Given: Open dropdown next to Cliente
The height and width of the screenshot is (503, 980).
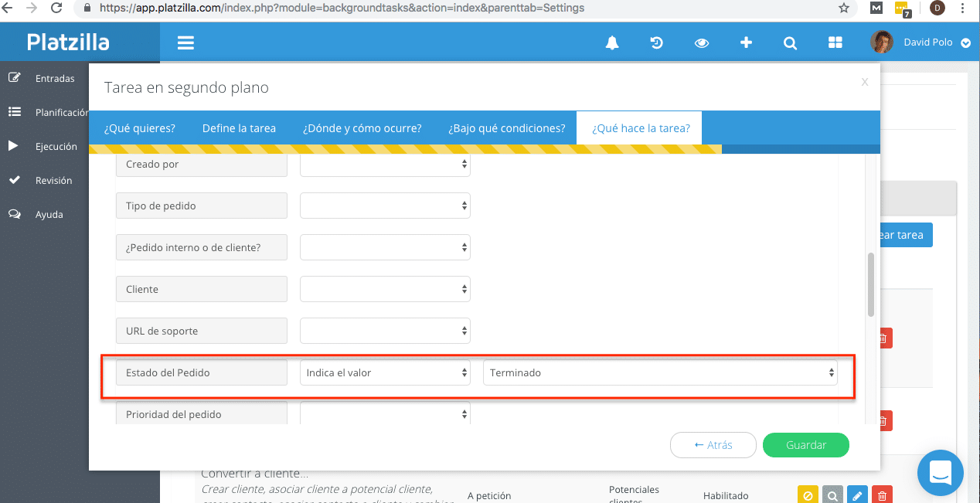Looking at the screenshot, I should click(385, 289).
